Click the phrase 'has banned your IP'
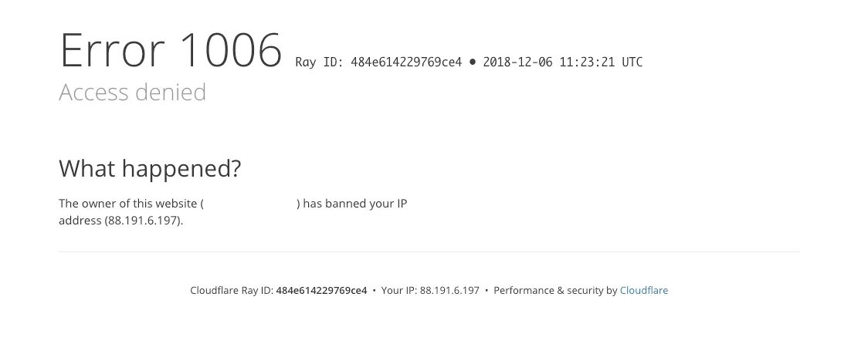 pos(354,204)
